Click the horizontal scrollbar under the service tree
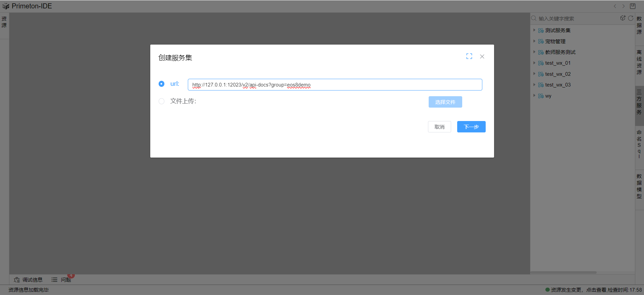This screenshot has height=295, width=644. [x=563, y=273]
